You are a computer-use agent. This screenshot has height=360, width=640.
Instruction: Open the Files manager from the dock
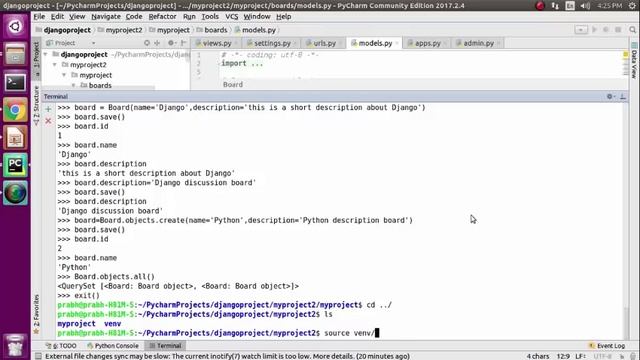point(15,54)
